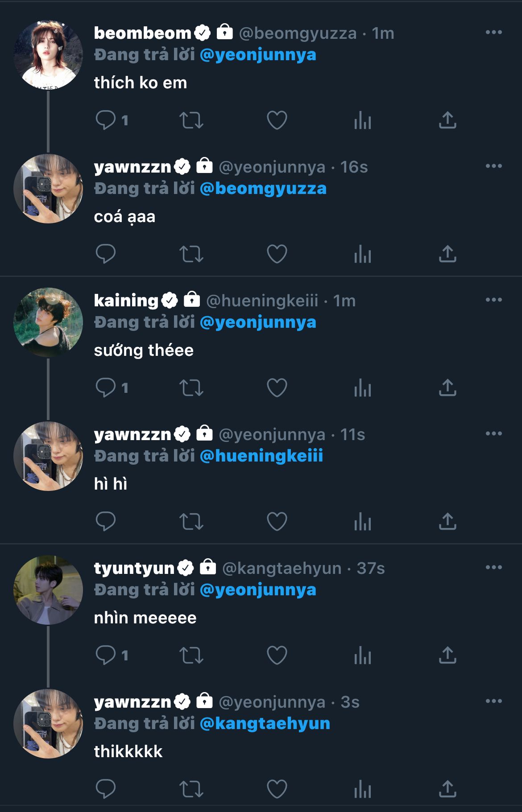Like kaining's tweet "sướng théee"
522x812 pixels.
[277, 388]
